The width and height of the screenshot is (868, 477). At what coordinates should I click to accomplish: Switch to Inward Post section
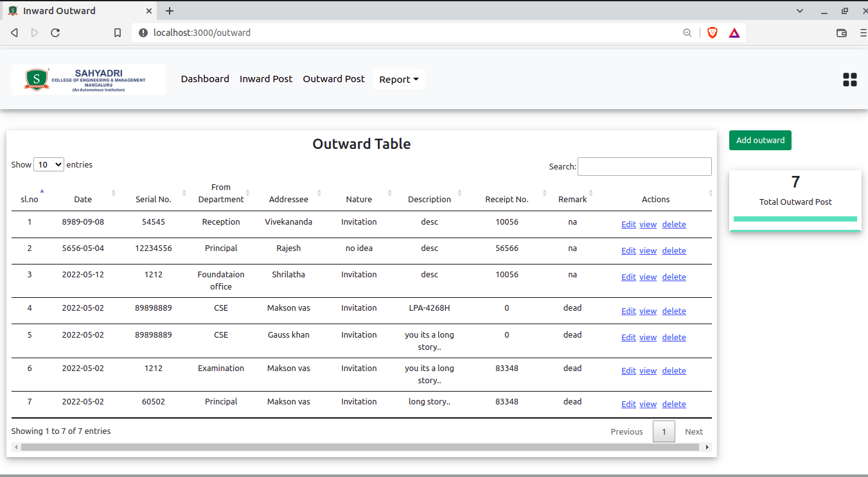tap(266, 79)
